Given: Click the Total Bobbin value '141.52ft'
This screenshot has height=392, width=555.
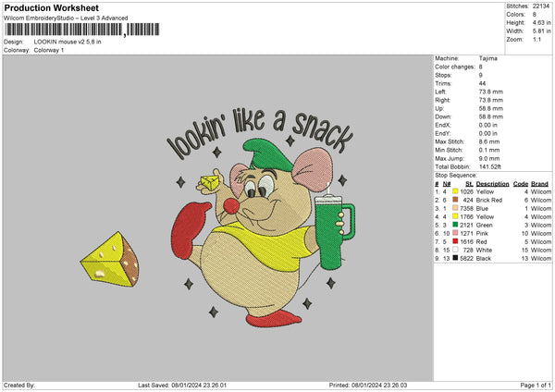Looking at the screenshot, I should (490, 166).
